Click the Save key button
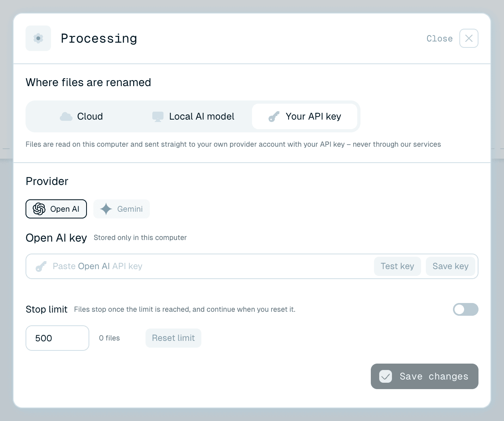The width and height of the screenshot is (504, 421). (x=451, y=266)
